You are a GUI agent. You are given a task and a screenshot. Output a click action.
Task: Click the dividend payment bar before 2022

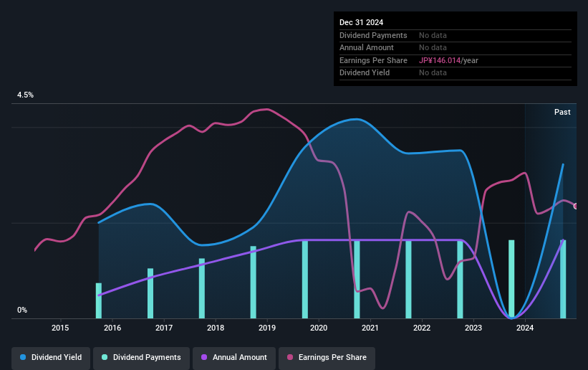tap(408, 279)
